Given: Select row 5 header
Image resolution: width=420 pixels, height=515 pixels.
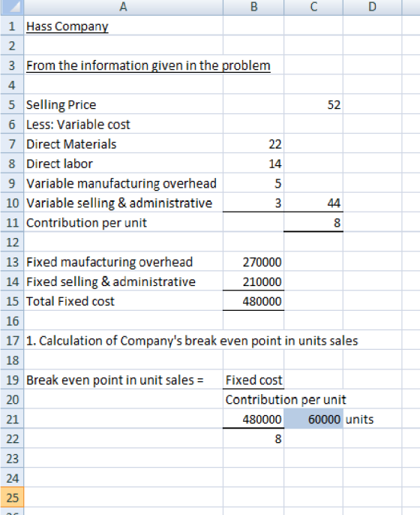Looking at the screenshot, I should coord(12,104).
